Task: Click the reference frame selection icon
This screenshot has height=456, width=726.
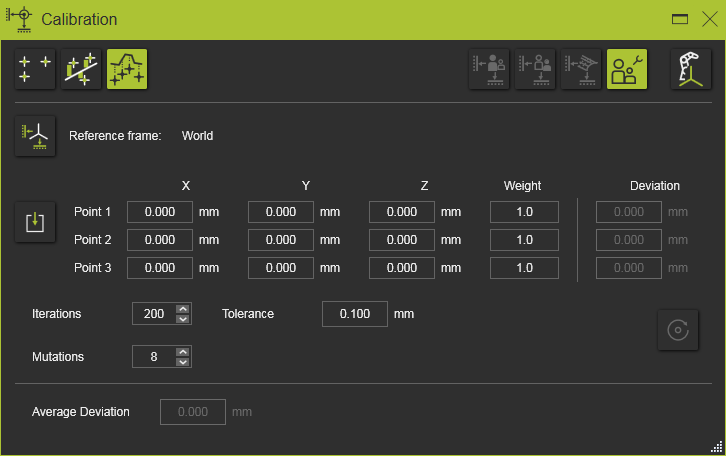Action: point(35,136)
